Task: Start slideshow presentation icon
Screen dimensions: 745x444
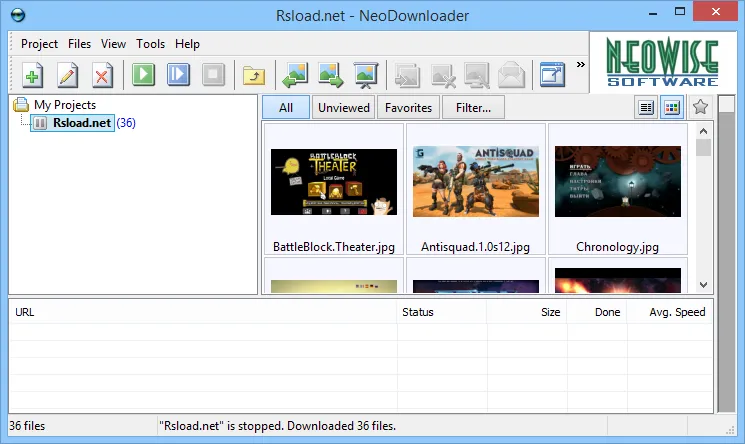Action: click(365, 75)
